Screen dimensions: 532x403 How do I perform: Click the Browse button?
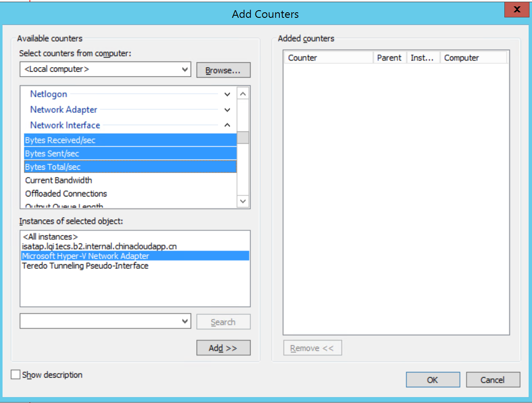coord(223,69)
